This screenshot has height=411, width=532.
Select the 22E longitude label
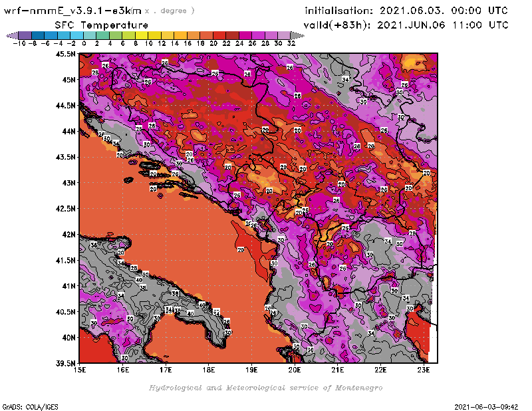click(380, 370)
